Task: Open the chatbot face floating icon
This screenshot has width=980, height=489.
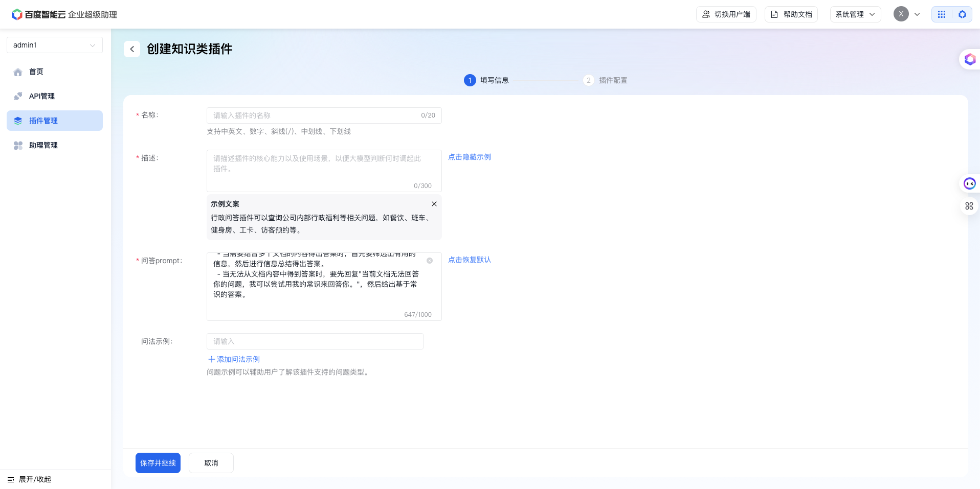Action: coord(969,183)
